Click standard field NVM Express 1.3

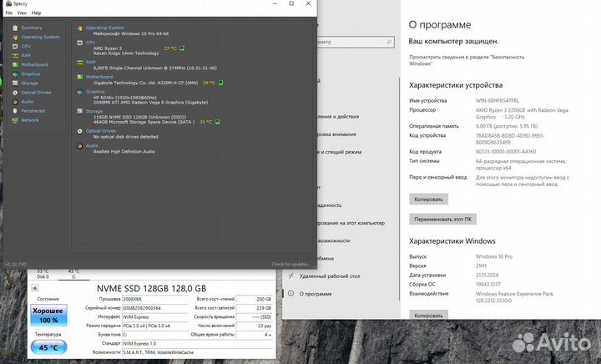(x=197, y=344)
